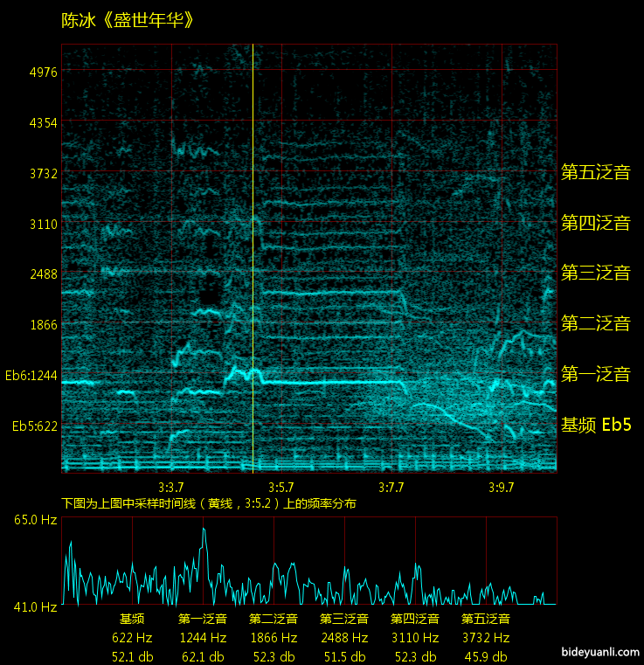Click the 第四泛音 label right of spectrogram

pos(595,223)
